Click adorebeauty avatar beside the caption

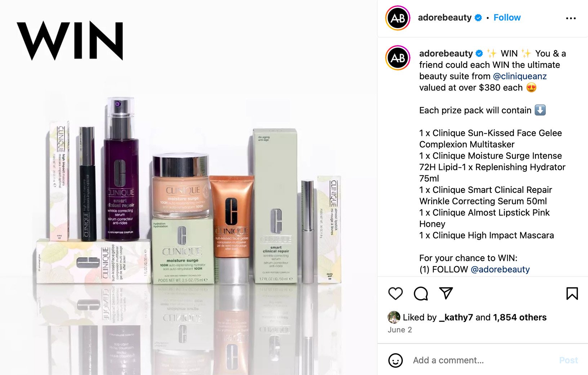pyautogui.click(x=398, y=58)
